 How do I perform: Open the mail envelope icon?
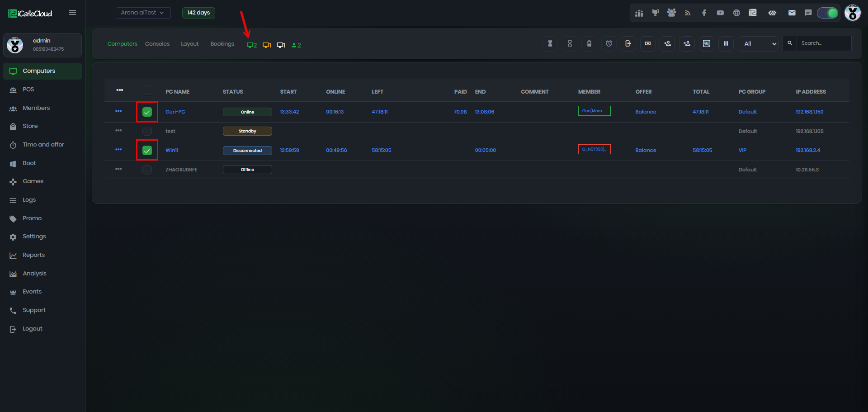pyautogui.click(x=792, y=13)
